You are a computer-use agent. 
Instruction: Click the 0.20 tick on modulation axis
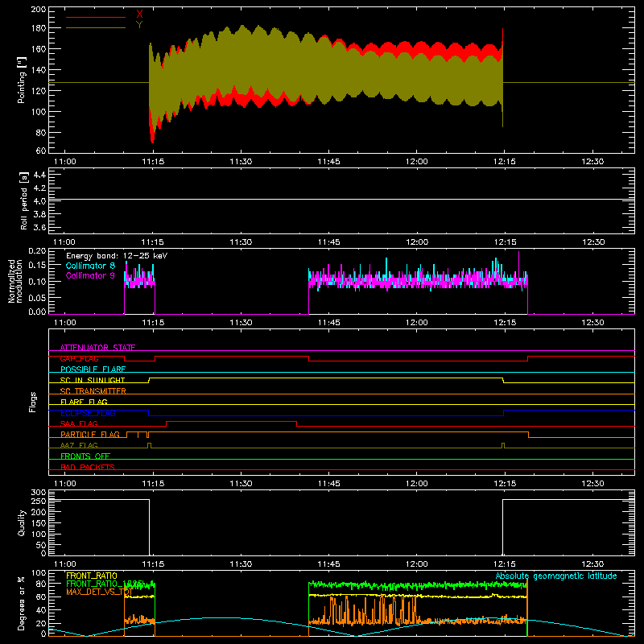[37, 251]
